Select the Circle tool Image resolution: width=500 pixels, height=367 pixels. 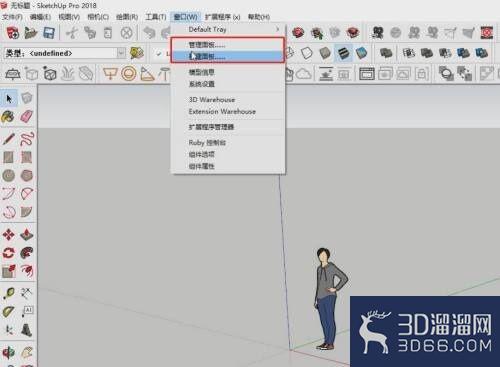pos(9,175)
